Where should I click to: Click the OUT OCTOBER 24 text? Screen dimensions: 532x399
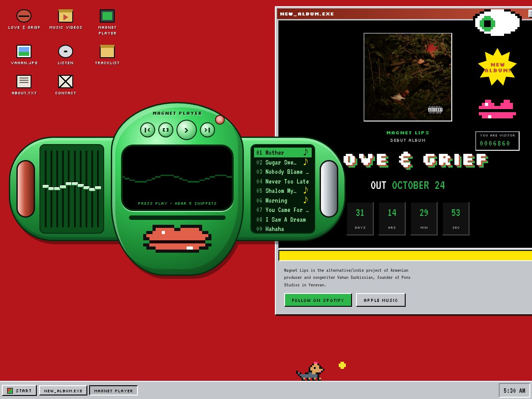coord(408,185)
